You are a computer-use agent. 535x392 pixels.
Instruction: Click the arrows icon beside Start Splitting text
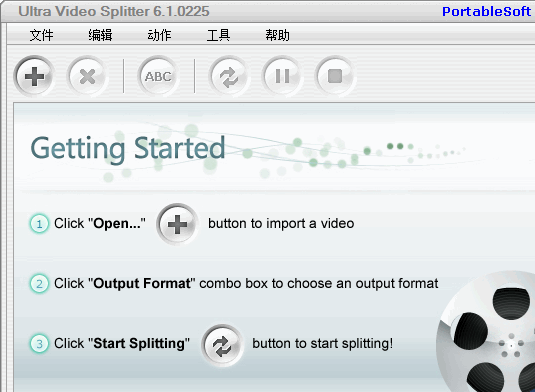pos(222,345)
